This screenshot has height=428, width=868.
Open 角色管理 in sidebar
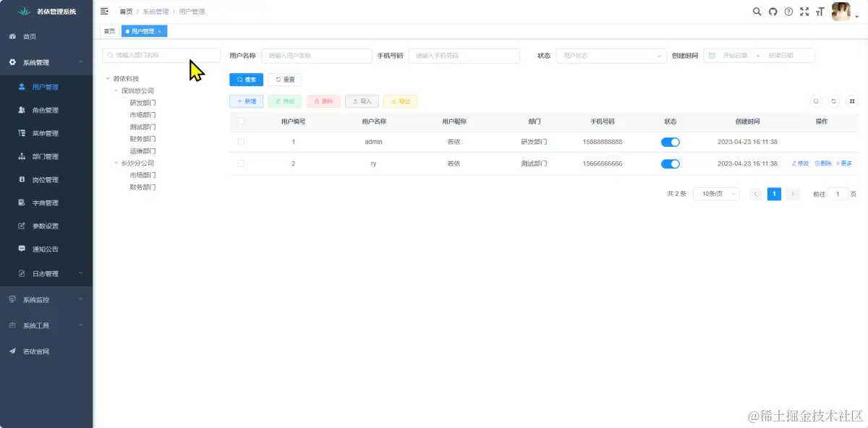point(46,111)
